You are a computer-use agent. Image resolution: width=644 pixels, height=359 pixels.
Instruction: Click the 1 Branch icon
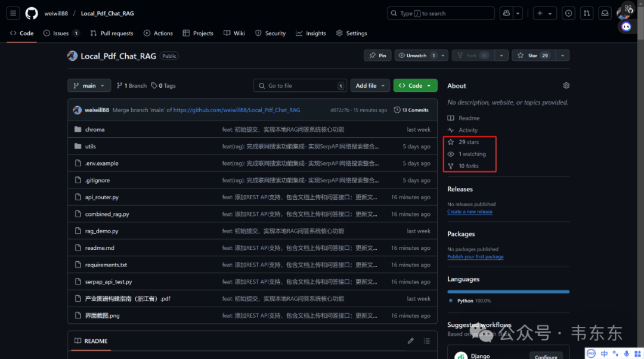pyautogui.click(x=119, y=85)
